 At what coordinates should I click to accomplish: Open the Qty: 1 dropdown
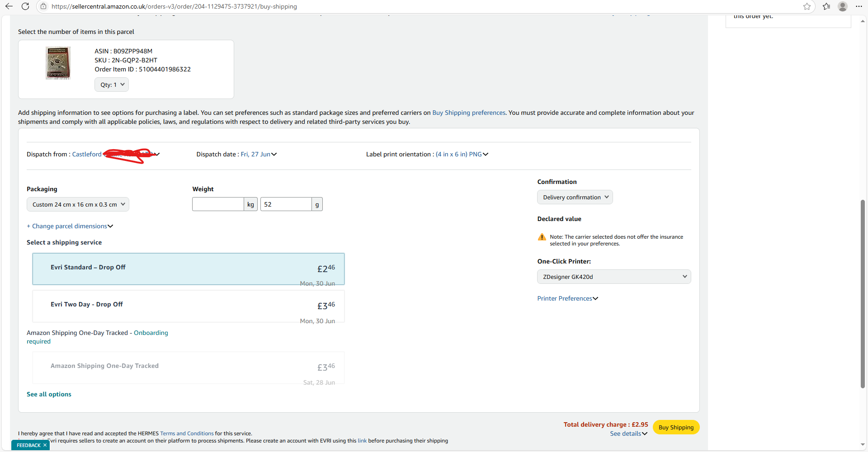click(x=112, y=85)
